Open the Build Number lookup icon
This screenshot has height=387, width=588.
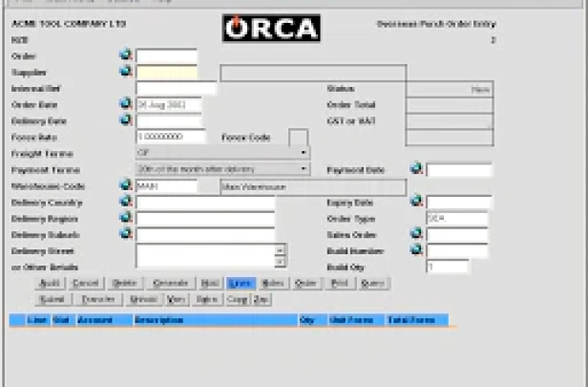[416, 249]
